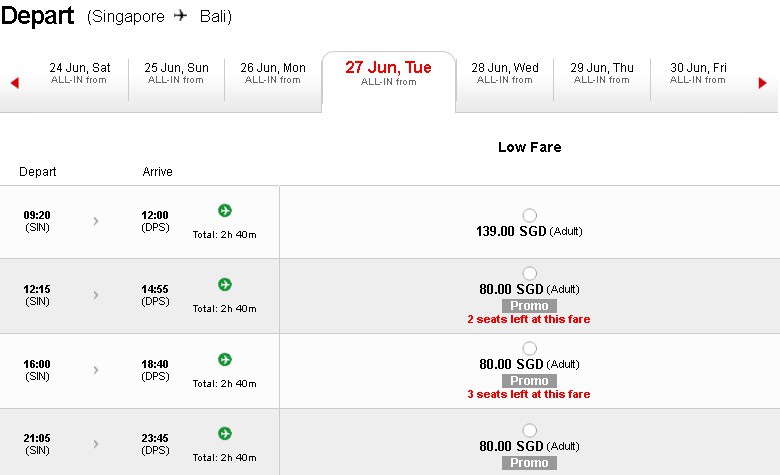This screenshot has width=780, height=475.
Task: Switch to the 24 Jun, Sat date tab
Action: [x=80, y=80]
